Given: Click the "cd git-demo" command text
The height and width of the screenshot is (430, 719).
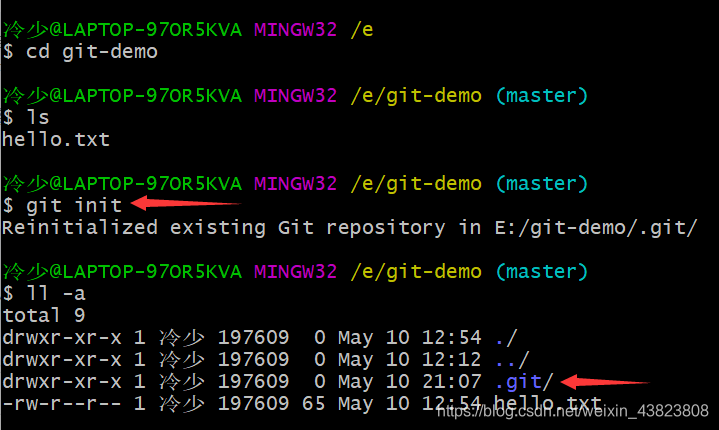Looking at the screenshot, I should 91,51.
